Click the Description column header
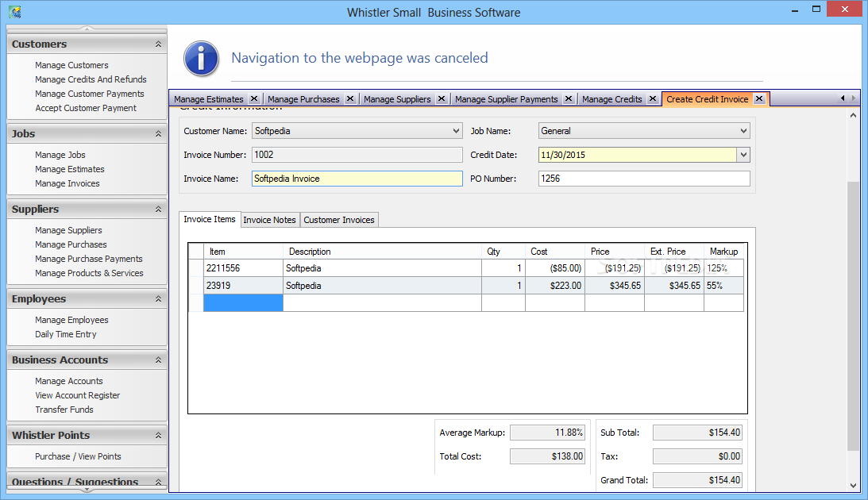Image resolution: width=868 pixels, height=500 pixels. click(x=382, y=252)
